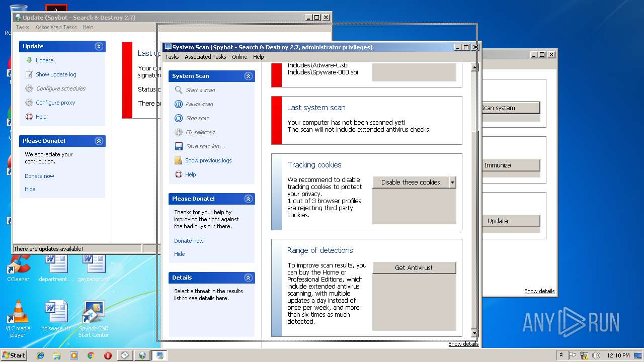This screenshot has height=362, width=644.
Task: Click Show update log link
Action: 56,74
